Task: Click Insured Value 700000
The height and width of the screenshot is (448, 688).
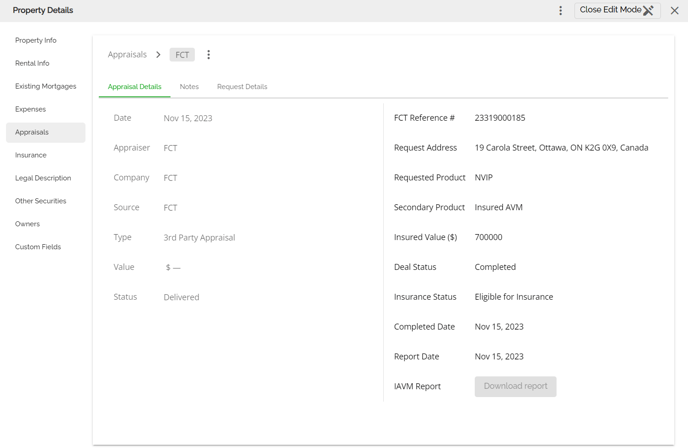Action: pos(488,237)
